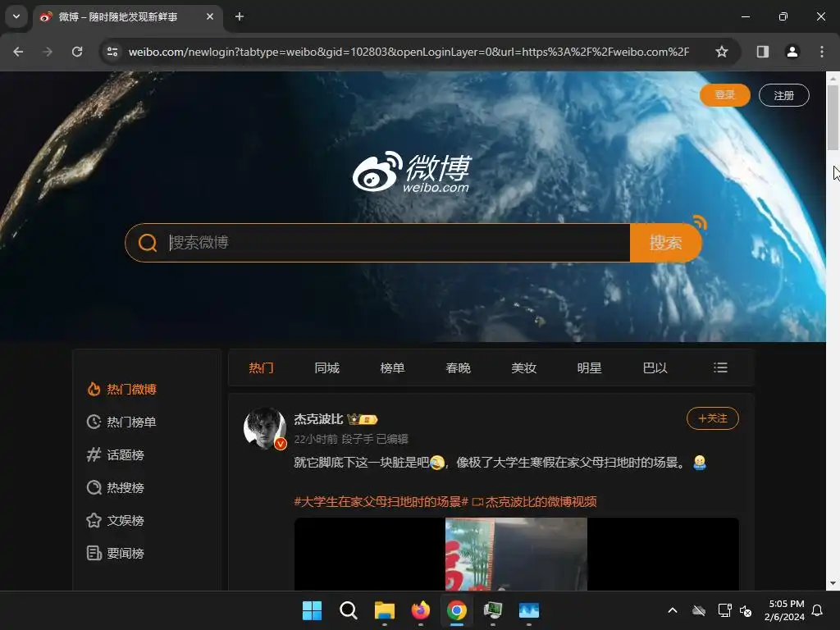Click the 22小时前 timestamp
The image size is (840, 630).
(x=316, y=440)
